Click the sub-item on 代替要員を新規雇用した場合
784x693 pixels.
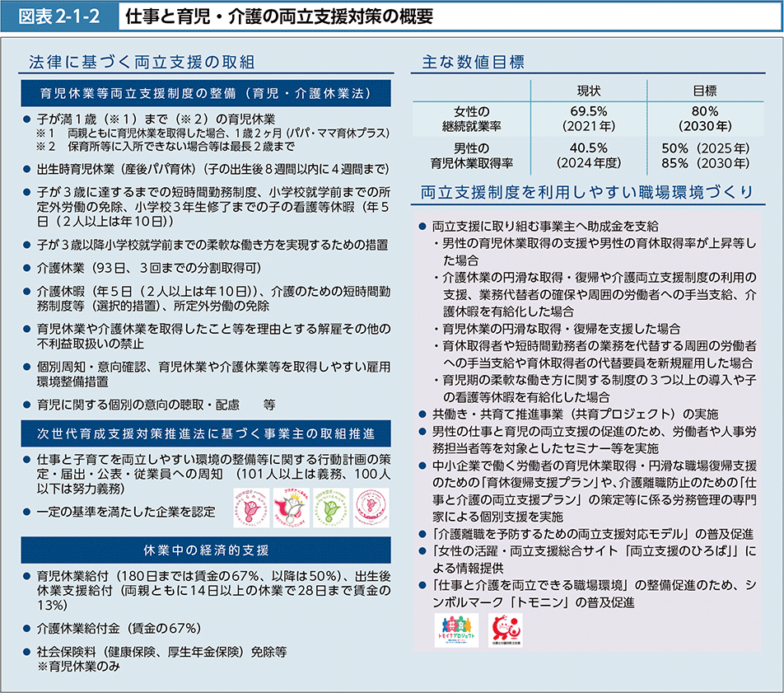coord(595,354)
